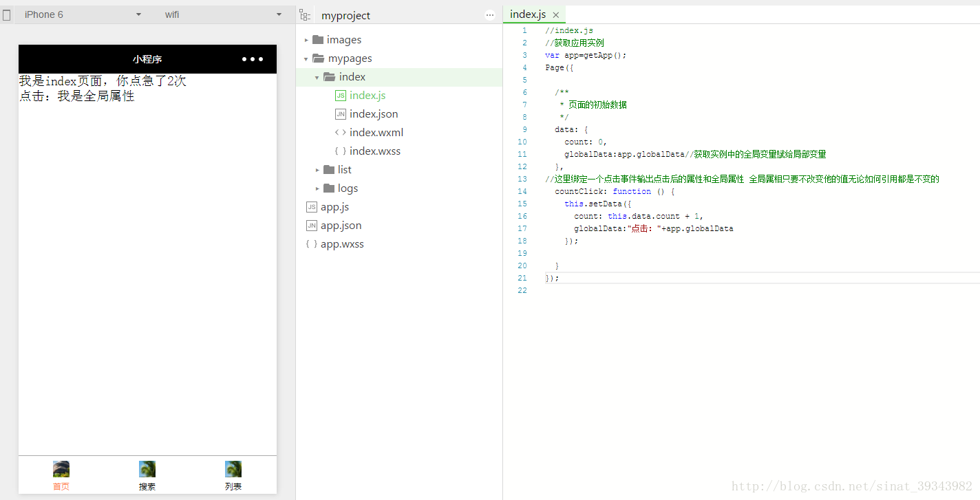Expand the images folder arrow
Screen dimensions: 980x500
click(306, 40)
